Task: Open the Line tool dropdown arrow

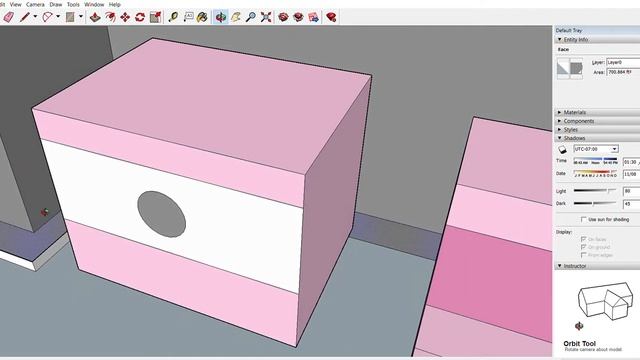Action: (x=35, y=17)
